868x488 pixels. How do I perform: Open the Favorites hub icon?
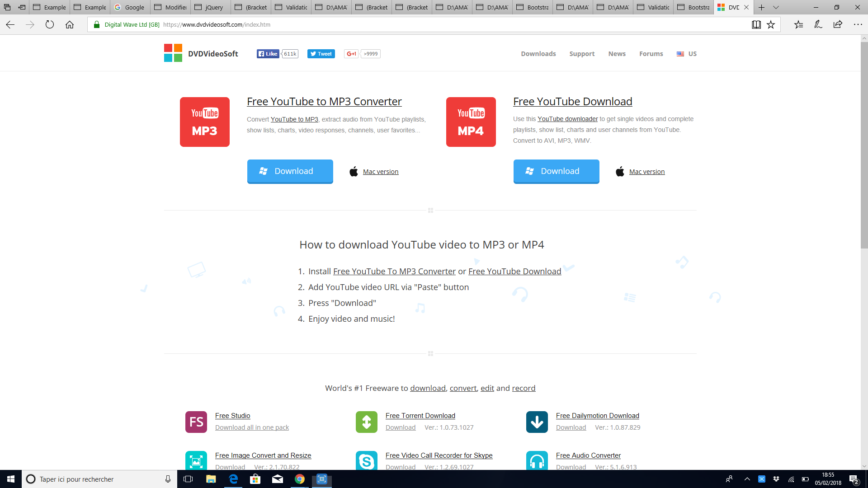pyautogui.click(x=798, y=25)
